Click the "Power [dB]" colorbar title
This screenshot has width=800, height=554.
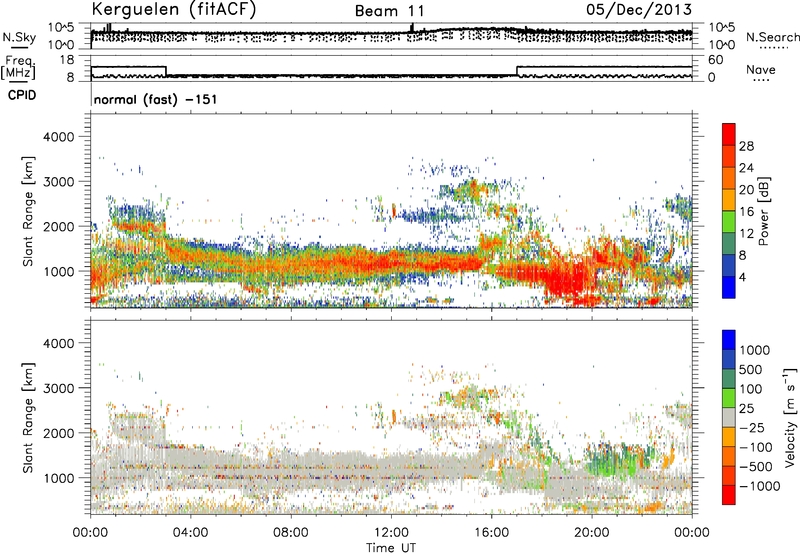pos(764,211)
